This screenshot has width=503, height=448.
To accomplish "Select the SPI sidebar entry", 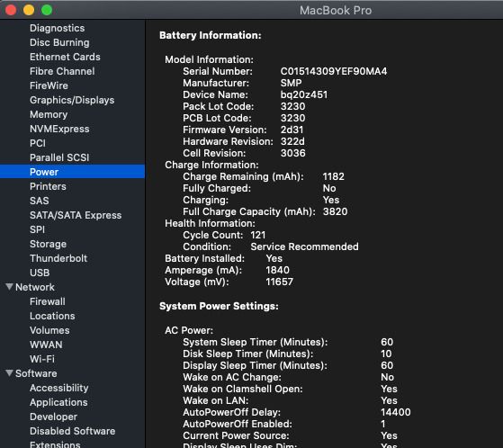I will (38, 229).
